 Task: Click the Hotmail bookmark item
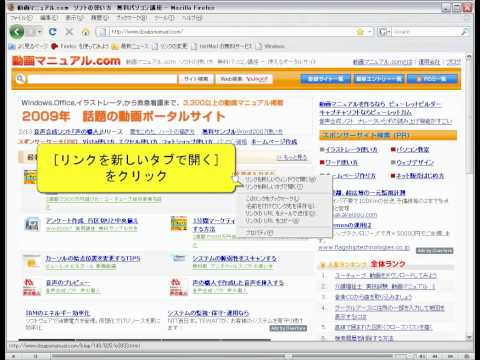point(222,46)
